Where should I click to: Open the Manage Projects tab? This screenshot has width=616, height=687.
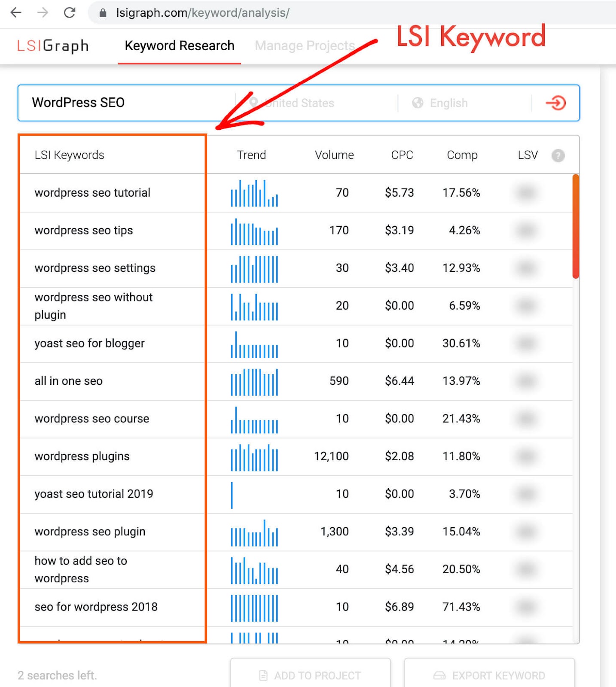click(x=305, y=46)
